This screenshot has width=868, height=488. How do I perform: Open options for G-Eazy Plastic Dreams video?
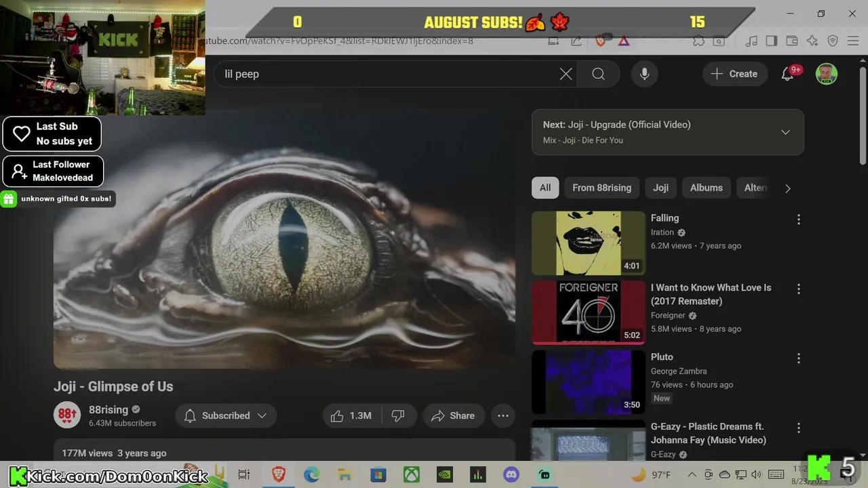tap(798, 428)
